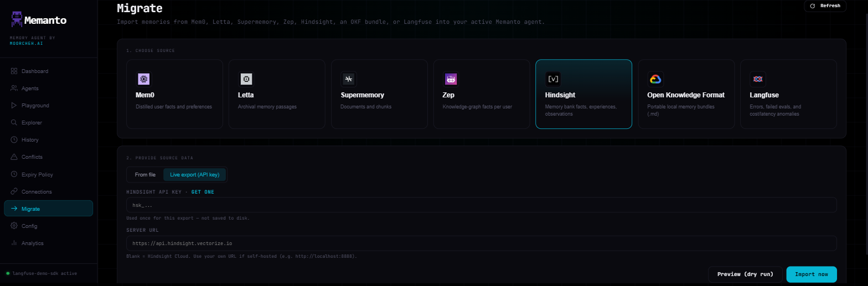Open Expiry Policy page
This screenshot has height=286, width=868.
pos(48,174)
